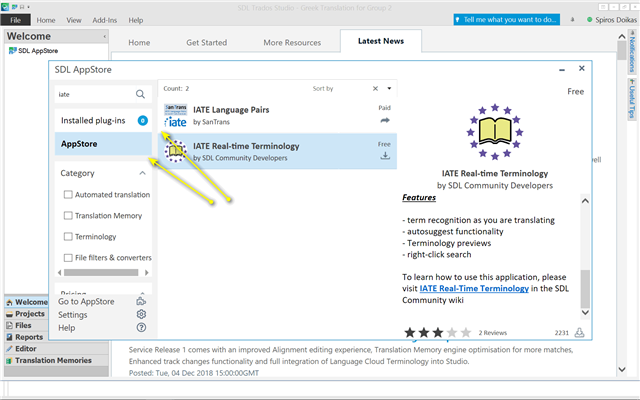Open the Projects view
Viewport: 640px width, 400px height.
coord(25,314)
